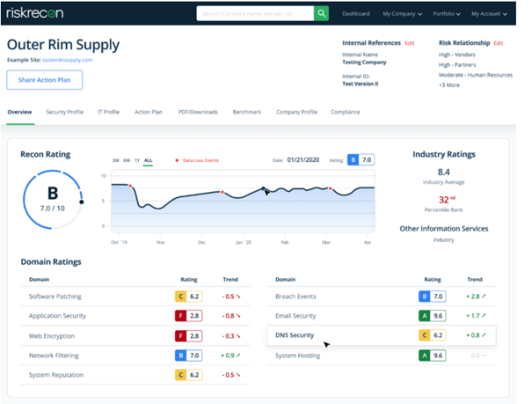Image resolution: width=532 pixels, height=404 pixels.
Task: Open the System Hosting domain row
Action: pyautogui.click(x=382, y=356)
